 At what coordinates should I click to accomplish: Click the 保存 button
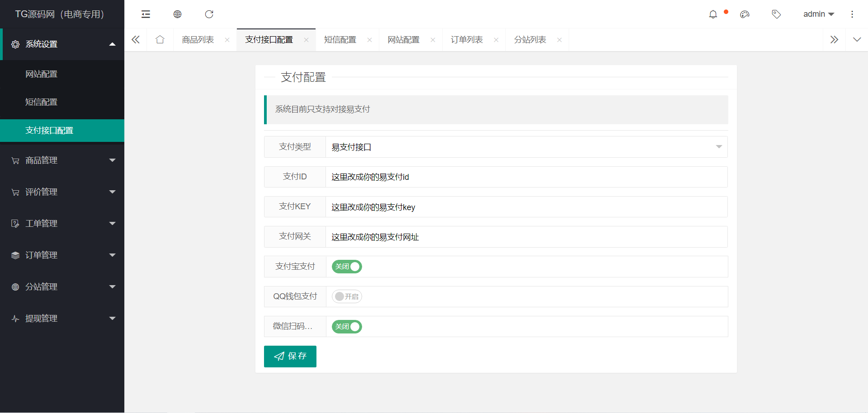pyautogui.click(x=290, y=357)
